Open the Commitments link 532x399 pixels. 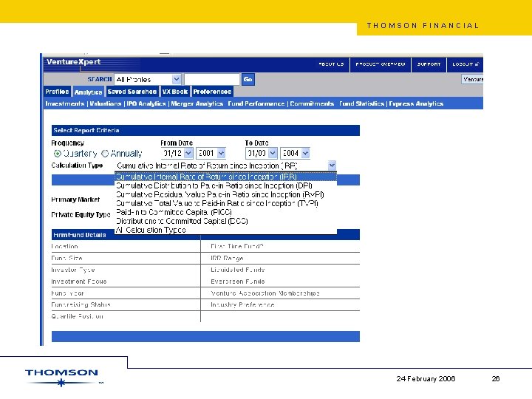coord(312,104)
